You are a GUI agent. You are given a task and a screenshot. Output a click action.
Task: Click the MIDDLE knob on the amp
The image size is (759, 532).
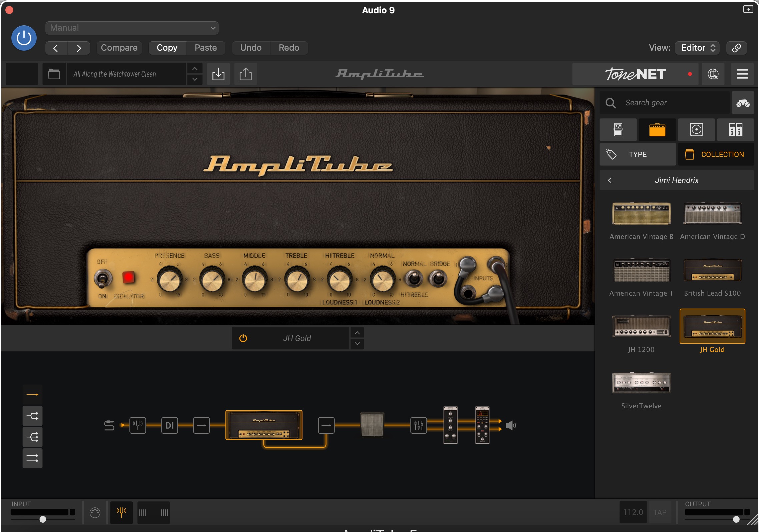coord(254,280)
